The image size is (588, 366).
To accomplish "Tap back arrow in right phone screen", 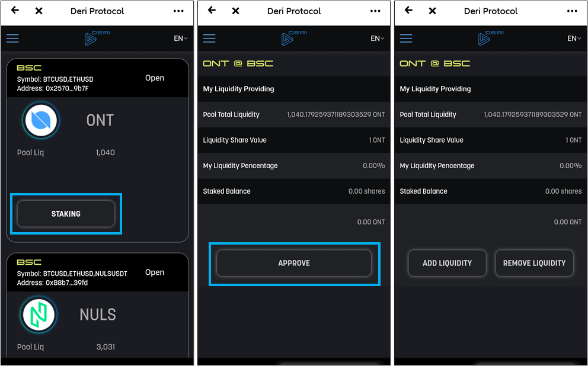I will pos(409,11).
